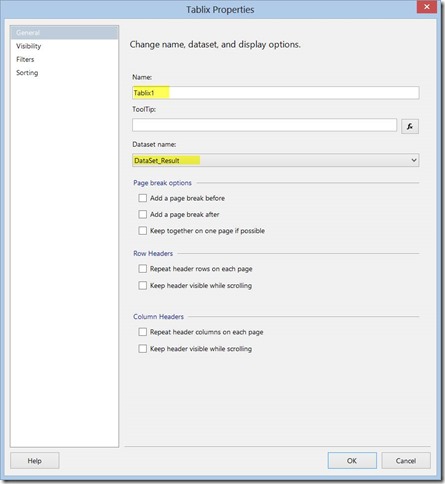This screenshot has width=445, height=484.
Task: Click the Cancel button
Action: [406, 460]
